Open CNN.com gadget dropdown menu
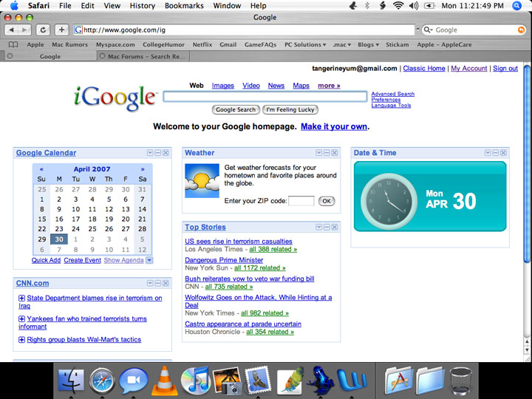 150,283
